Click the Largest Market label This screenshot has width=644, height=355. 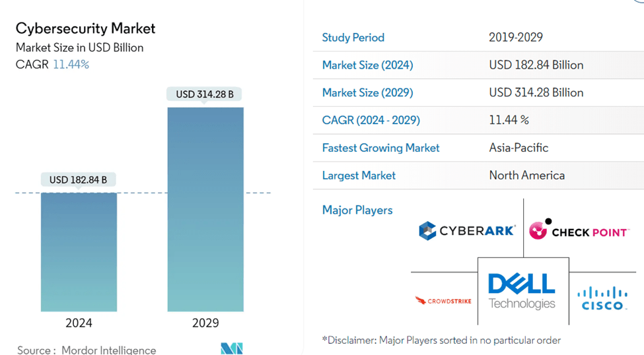click(359, 176)
